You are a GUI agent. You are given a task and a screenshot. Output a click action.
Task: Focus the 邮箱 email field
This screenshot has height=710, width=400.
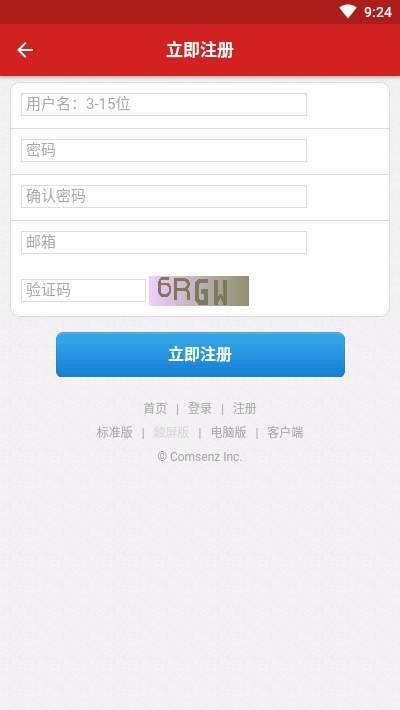pyautogui.click(x=164, y=243)
